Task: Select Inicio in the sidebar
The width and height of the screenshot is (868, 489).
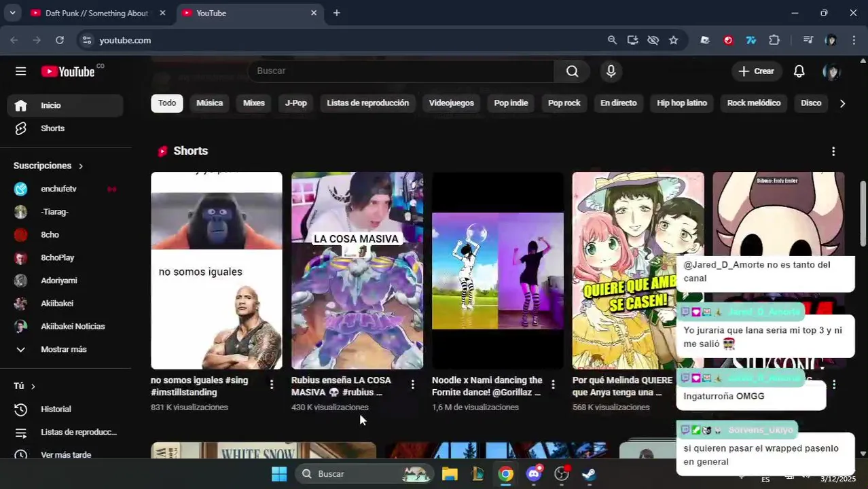Action: tap(65, 105)
